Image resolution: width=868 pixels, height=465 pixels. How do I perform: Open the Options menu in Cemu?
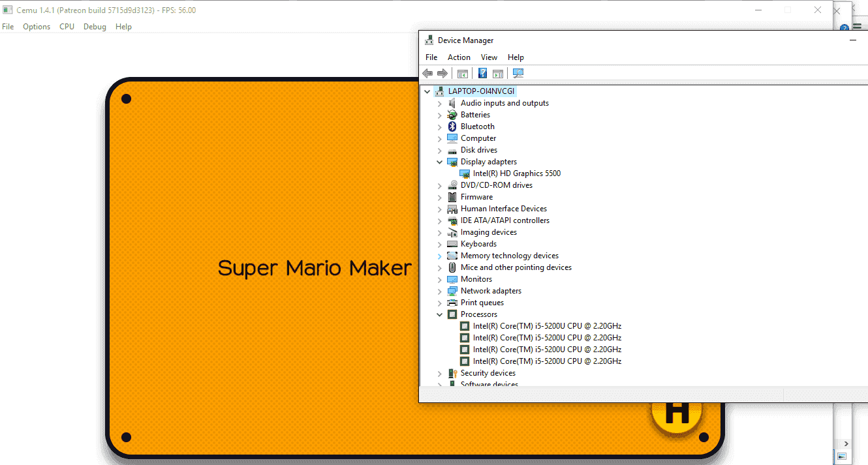click(37, 27)
